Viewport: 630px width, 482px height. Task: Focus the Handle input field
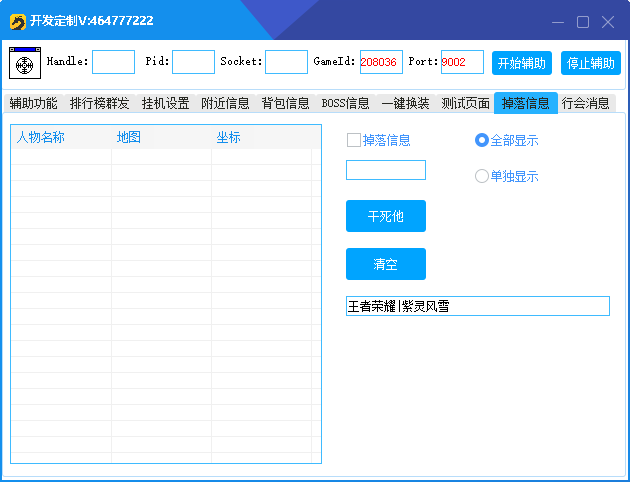[x=113, y=62]
